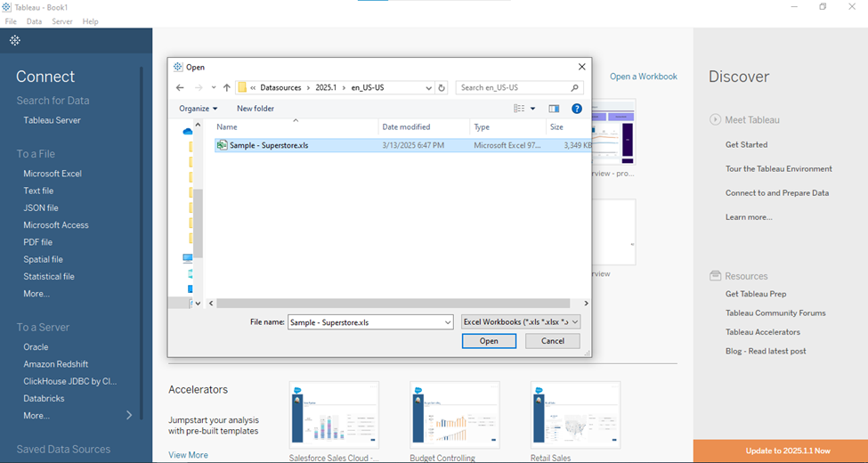This screenshot has height=463, width=868.
Task: Open the Help menu
Action: pos(90,21)
